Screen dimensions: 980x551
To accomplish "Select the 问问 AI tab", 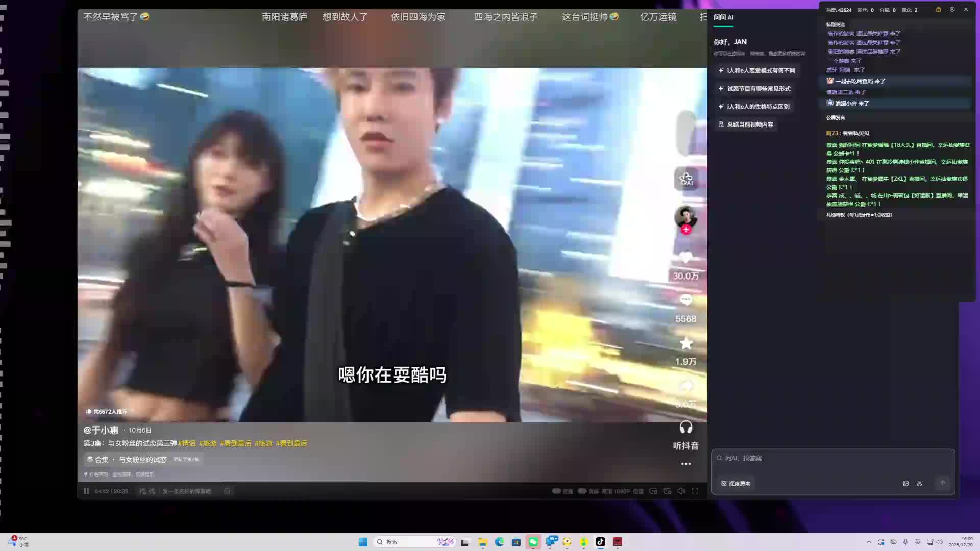I will 723,17.
